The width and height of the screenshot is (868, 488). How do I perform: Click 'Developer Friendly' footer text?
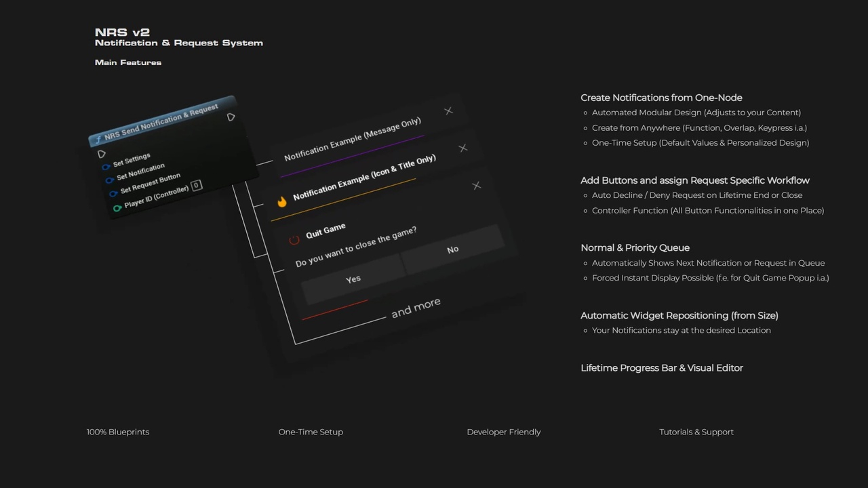pos(504,432)
